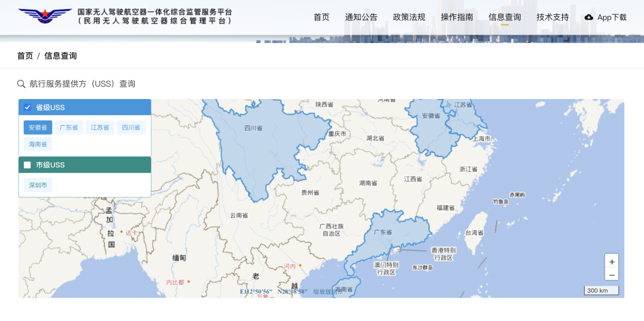Click the 江西省 label on the map
The width and height of the screenshot is (644, 321).
(413, 179)
